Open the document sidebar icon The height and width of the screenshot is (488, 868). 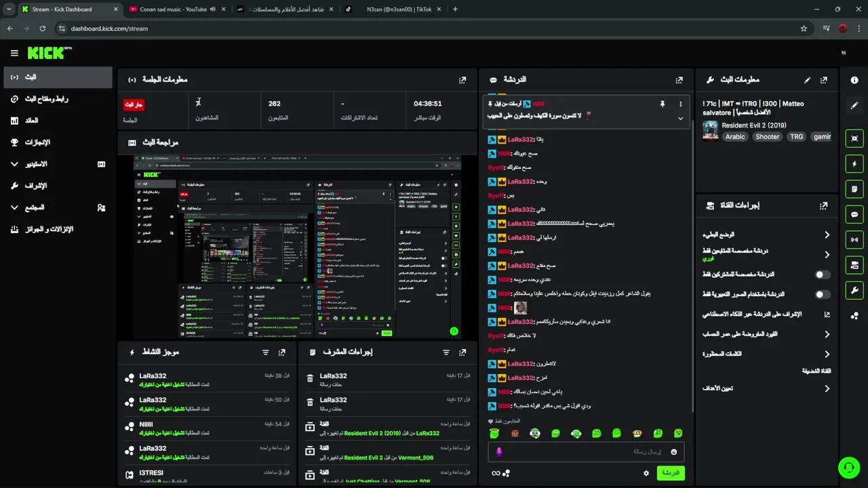click(x=854, y=189)
